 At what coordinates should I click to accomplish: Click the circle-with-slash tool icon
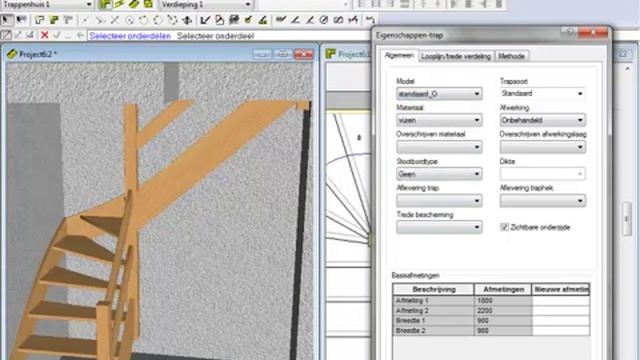coord(324,20)
